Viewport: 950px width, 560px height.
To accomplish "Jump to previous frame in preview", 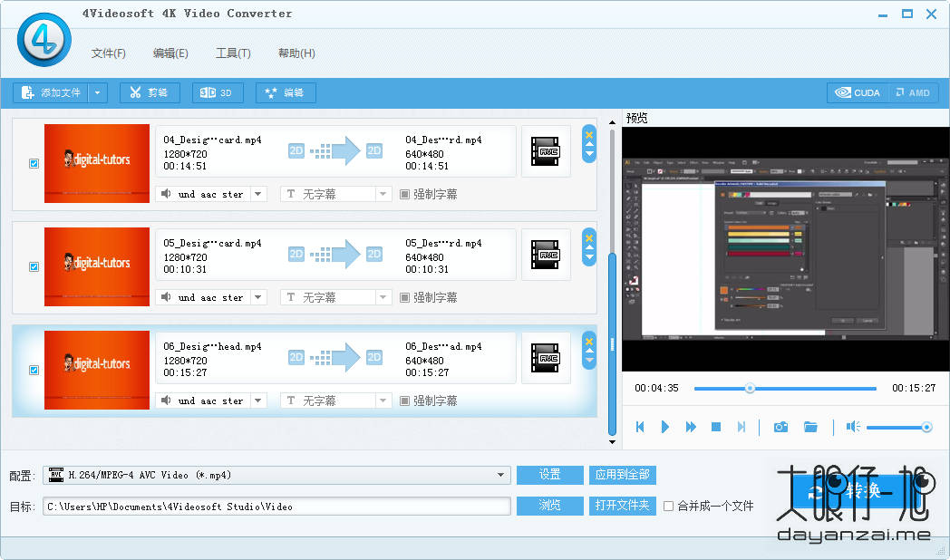I will [640, 427].
